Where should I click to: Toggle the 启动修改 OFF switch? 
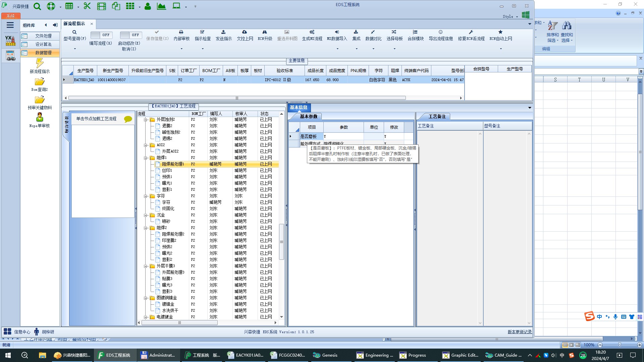131,35
